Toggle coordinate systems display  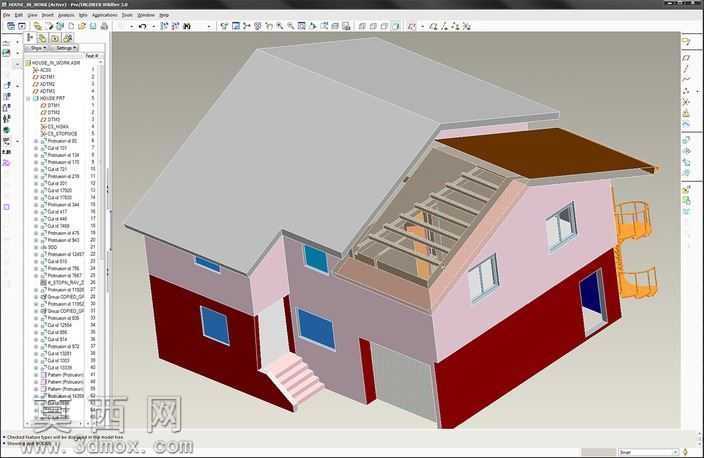pos(466,26)
